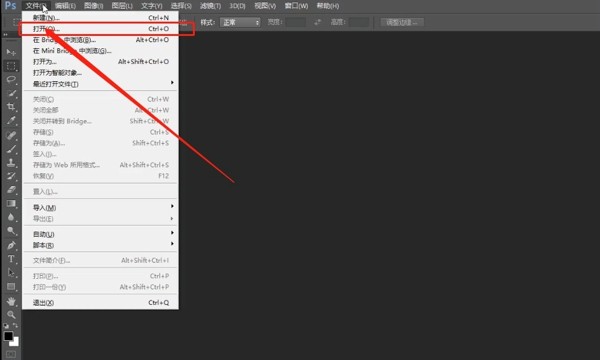This screenshot has width=600, height=360.
Task: Open the 滤镜 menu in menu bar
Action: [x=210, y=6]
